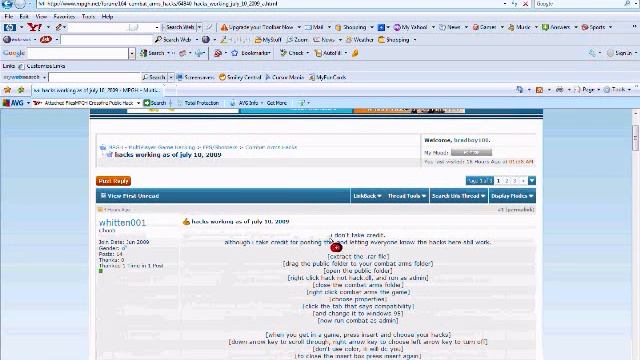Click the AVG toolbar Search button
640x360 pixels.
pyautogui.click(x=155, y=103)
